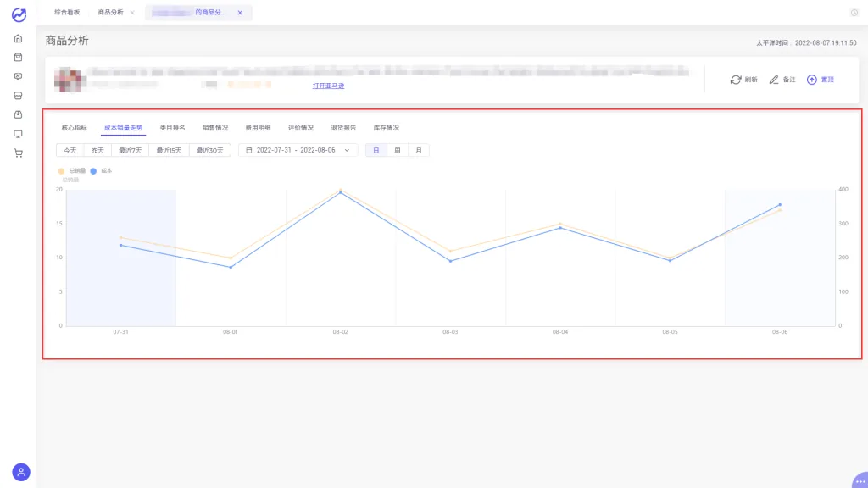Click the 08-02 peak point on blue line
The width and height of the screenshot is (868, 488).
click(341, 192)
